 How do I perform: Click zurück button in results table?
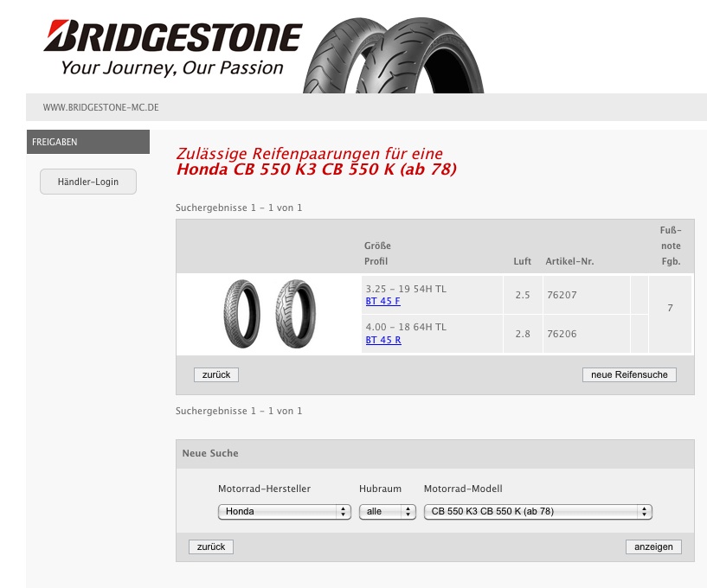tap(216, 375)
